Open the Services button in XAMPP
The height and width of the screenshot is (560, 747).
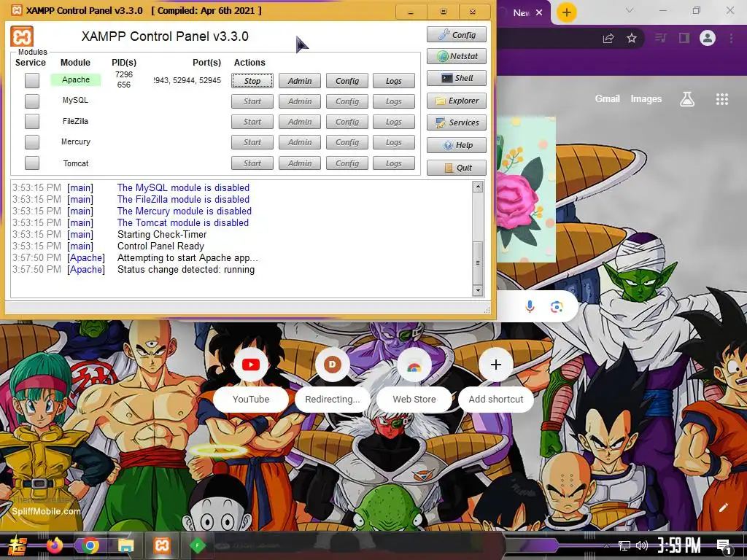tap(457, 122)
